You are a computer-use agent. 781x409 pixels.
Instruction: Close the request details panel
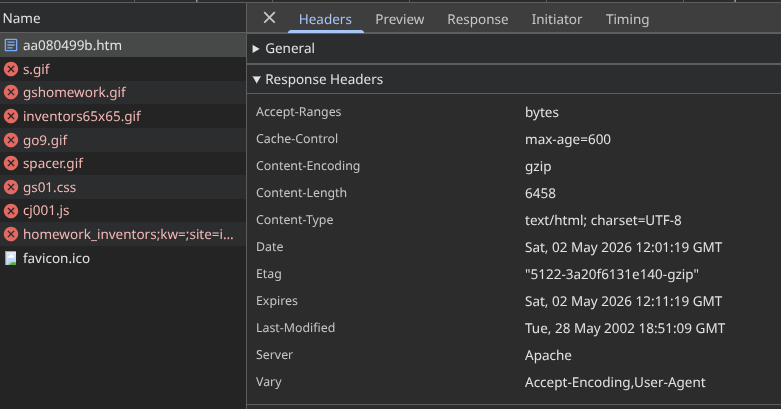(x=269, y=18)
